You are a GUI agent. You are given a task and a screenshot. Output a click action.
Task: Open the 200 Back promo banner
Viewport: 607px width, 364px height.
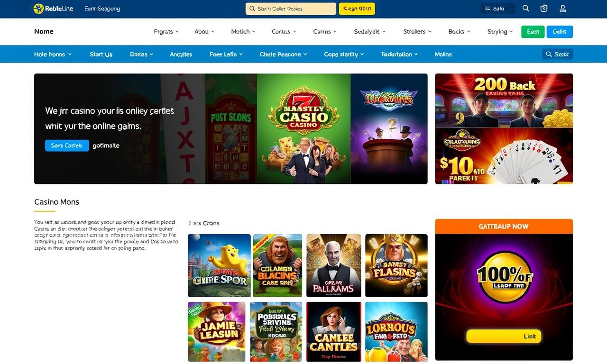pyautogui.click(x=504, y=100)
